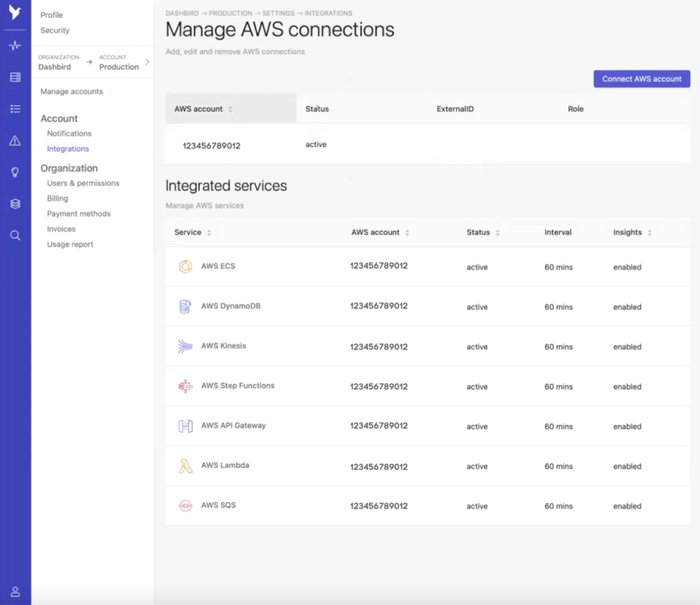The image size is (700, 605).
Task: Open the inventory table icon in sidebar
Action: (15, 77)
